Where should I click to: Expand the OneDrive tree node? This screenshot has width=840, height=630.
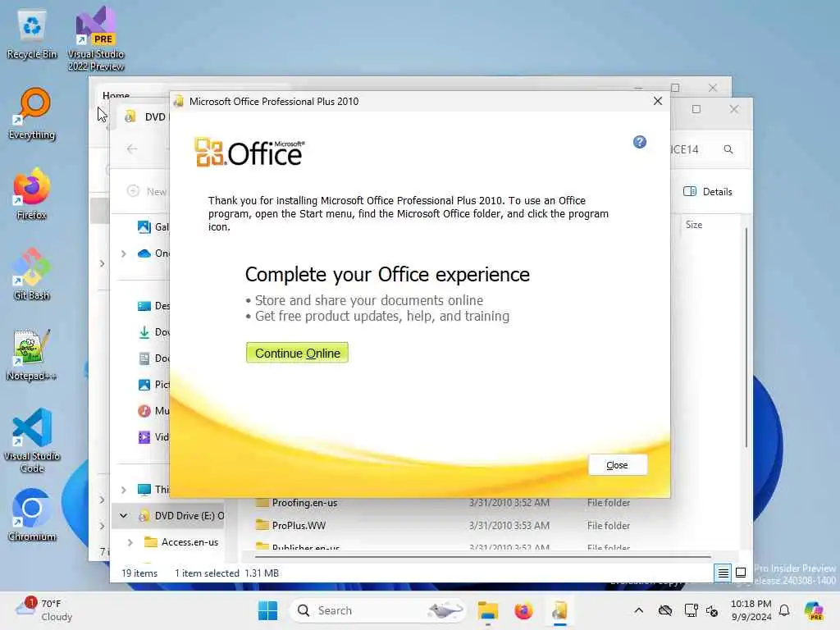pos(124,253)
